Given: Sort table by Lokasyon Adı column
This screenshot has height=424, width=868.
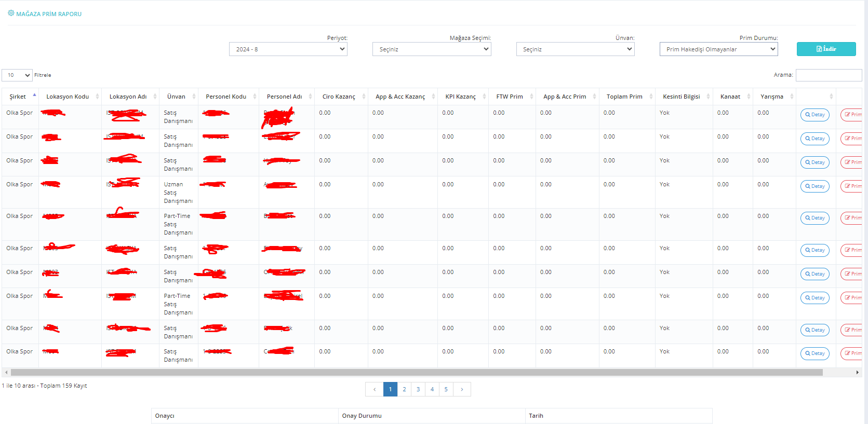Looking at the screenshot, I should point(130,97).
